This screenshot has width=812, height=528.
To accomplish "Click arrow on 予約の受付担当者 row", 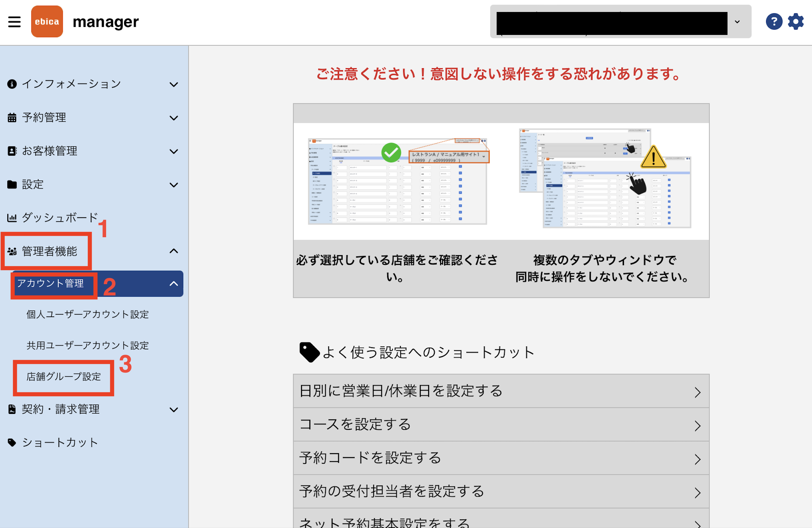I will click(698, 493).
